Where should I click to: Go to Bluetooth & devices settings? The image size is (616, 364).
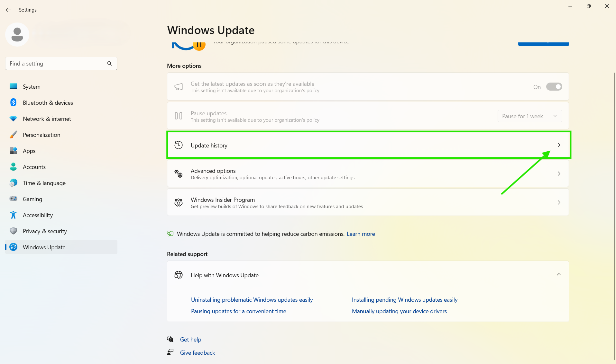point(61,103)
